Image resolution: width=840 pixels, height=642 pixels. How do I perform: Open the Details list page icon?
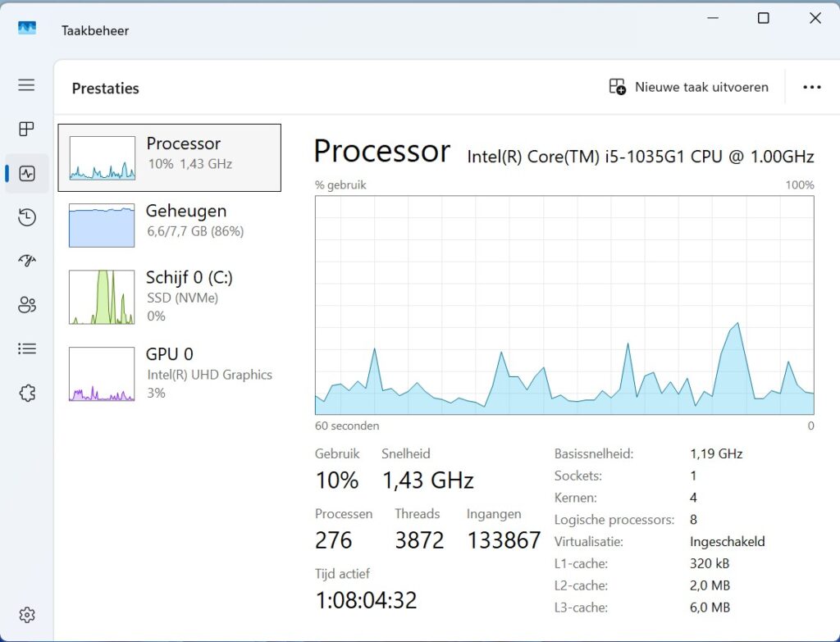coord(27,349)
